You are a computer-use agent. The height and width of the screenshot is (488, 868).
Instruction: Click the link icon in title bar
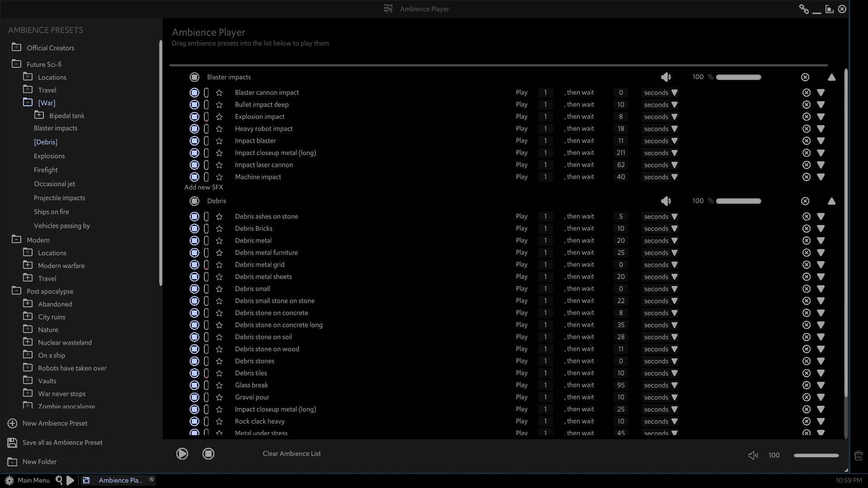point(804,9)
